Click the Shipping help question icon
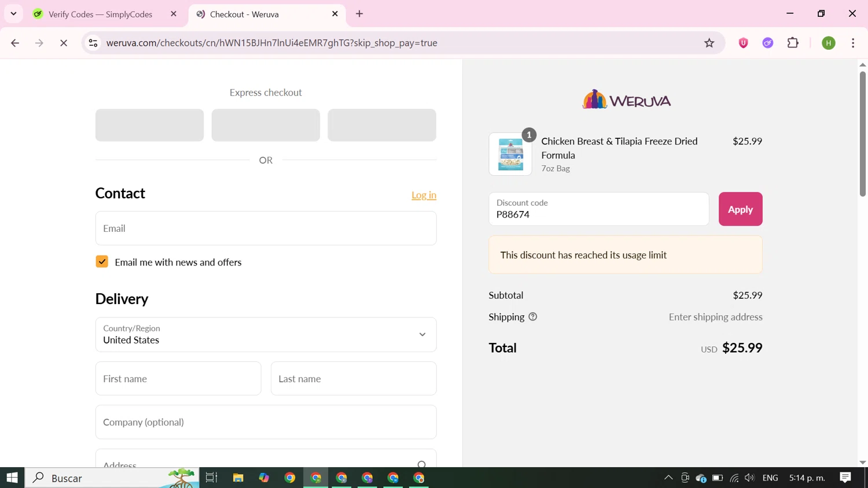 [533, 317]
